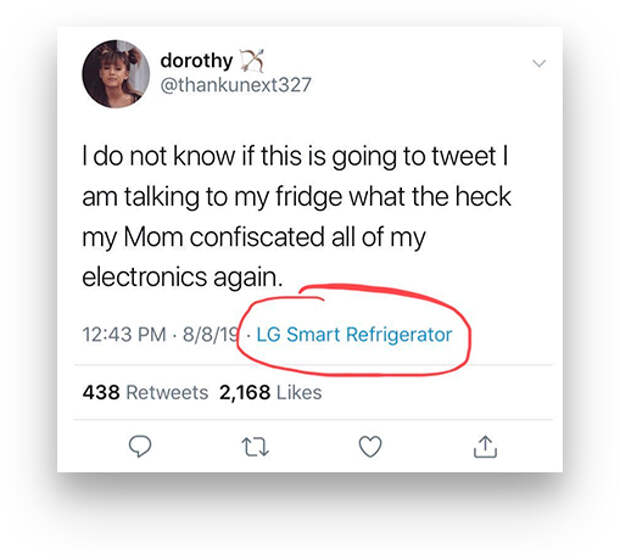Open dorothy's round profile picture
The image size is (620, 560).
tap(116, 74)
